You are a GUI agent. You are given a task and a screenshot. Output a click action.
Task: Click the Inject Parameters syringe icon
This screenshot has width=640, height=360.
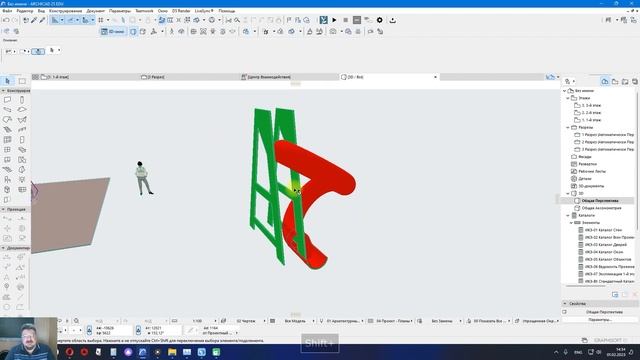42,20
